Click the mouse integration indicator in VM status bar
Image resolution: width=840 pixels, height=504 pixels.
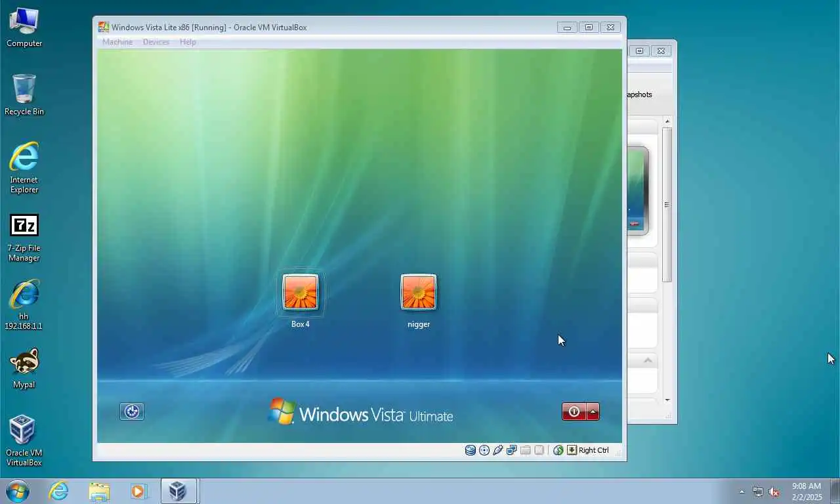558,450
